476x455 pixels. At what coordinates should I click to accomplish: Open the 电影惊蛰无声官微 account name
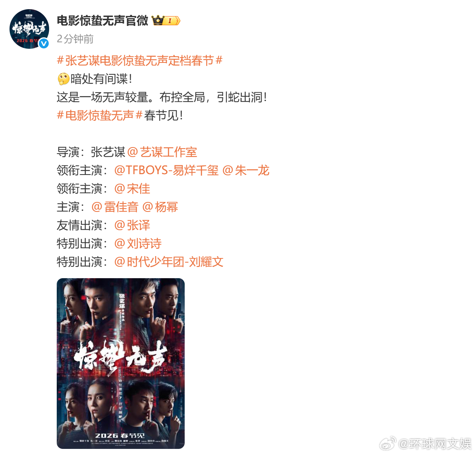coord(102,21)
